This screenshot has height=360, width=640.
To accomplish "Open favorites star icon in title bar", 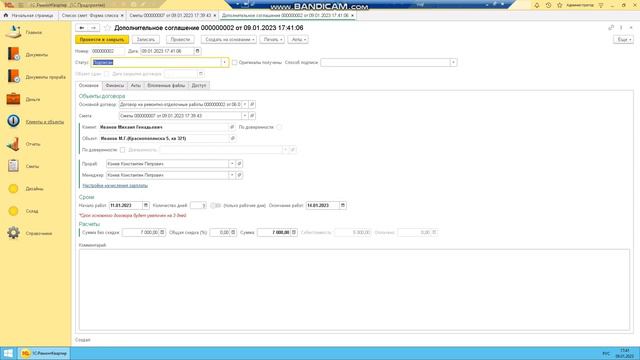I will point(560,5).
